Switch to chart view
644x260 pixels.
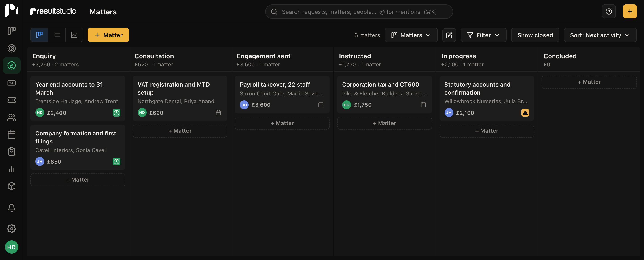point(74,35)
